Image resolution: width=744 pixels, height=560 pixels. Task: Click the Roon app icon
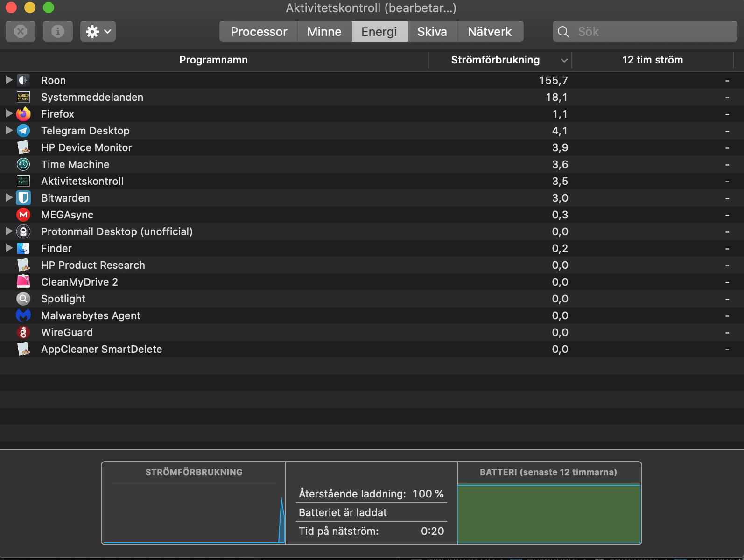tap(23, 80)
